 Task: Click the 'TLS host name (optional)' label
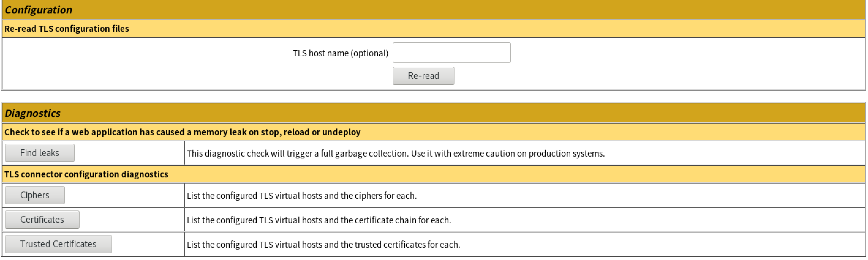[x=340, y=53]
